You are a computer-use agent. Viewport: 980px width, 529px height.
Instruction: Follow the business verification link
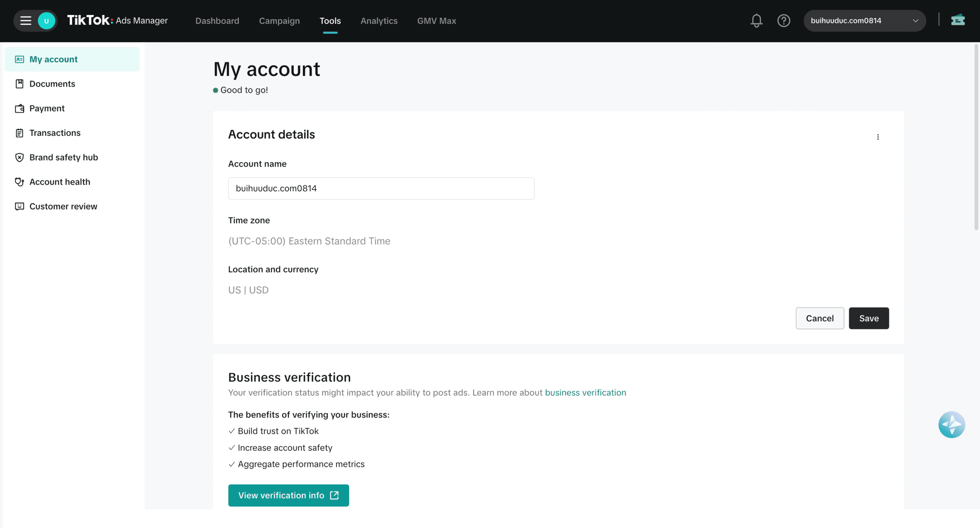(585, 393)
